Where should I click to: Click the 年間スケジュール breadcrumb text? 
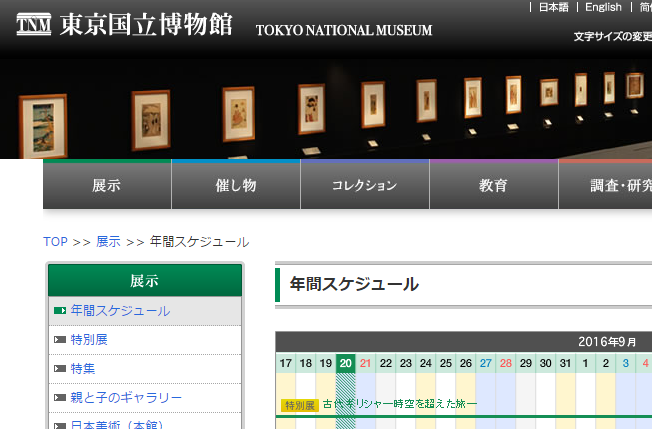click(200, 242)
